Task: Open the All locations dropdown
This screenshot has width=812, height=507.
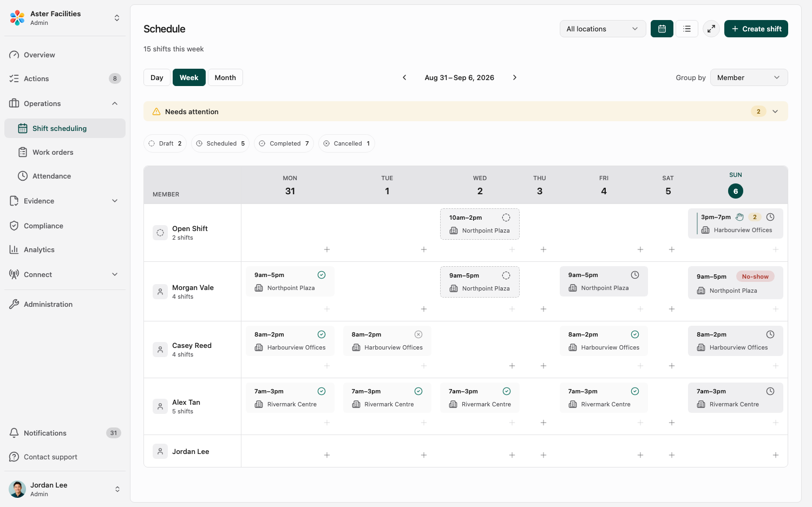Action: [603, 29]
